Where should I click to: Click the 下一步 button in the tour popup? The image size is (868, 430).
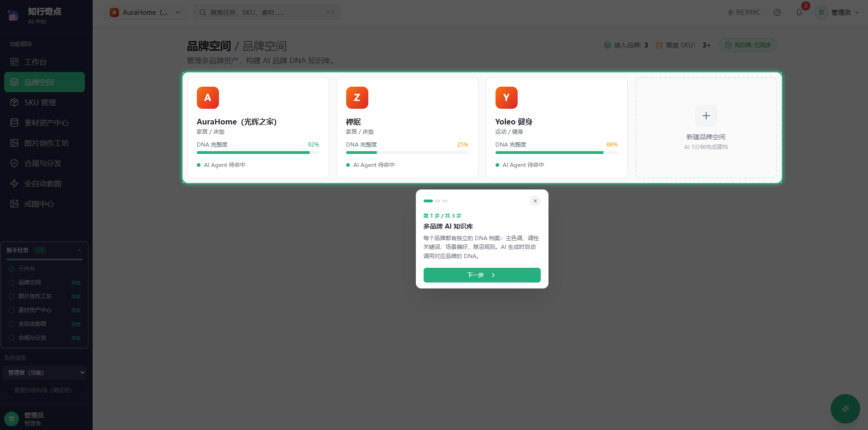(481, 275)
